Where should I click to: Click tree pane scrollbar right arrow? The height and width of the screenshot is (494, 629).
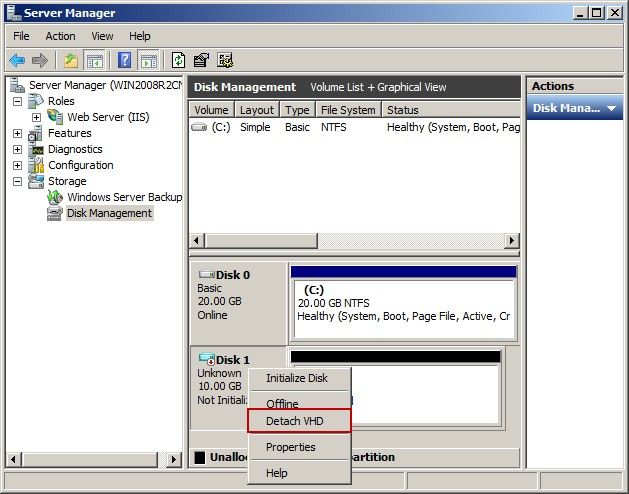point(174,459)
